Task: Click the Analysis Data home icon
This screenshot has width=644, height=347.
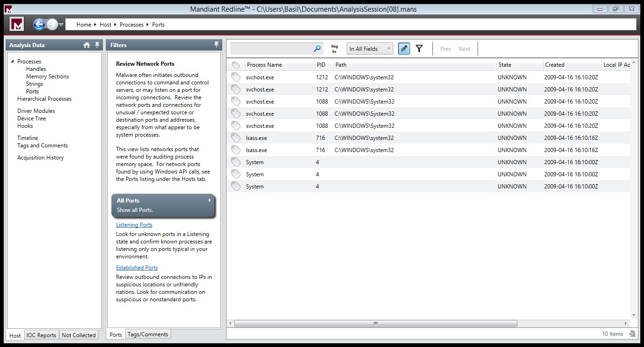Action: tap(87, 45)
